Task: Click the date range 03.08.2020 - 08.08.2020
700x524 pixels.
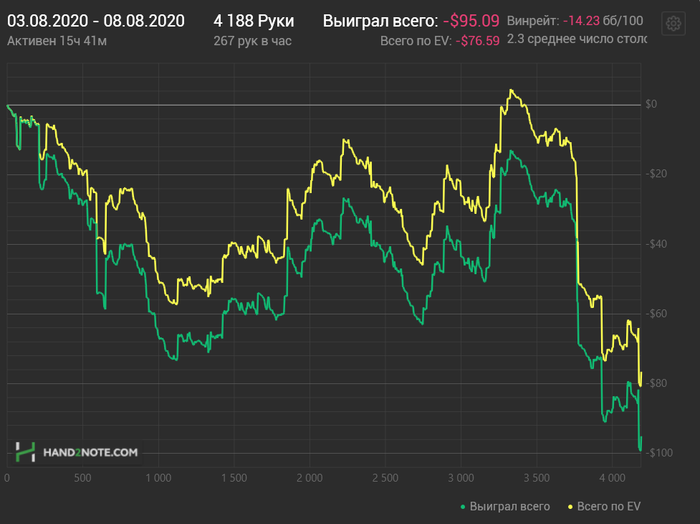Action: 96,21
